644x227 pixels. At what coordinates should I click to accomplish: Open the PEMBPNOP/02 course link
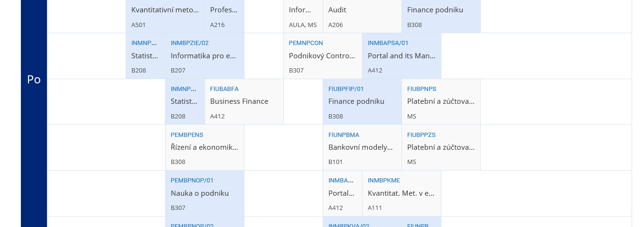point(192,225)
